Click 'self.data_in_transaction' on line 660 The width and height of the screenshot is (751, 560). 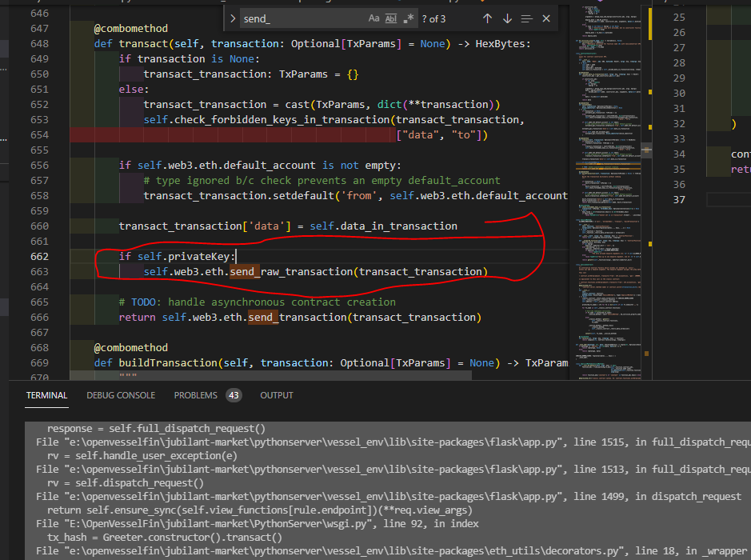tap(383, 226)
